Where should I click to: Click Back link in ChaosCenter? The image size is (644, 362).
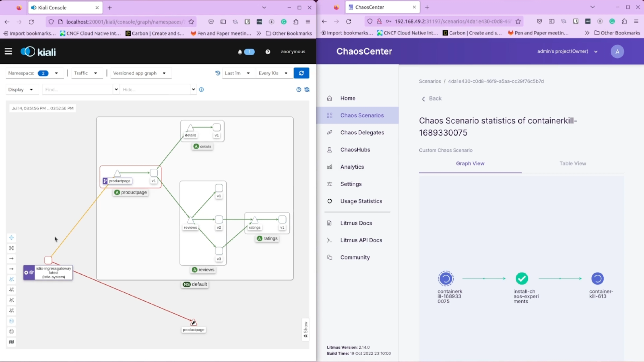tap(431, 99)
